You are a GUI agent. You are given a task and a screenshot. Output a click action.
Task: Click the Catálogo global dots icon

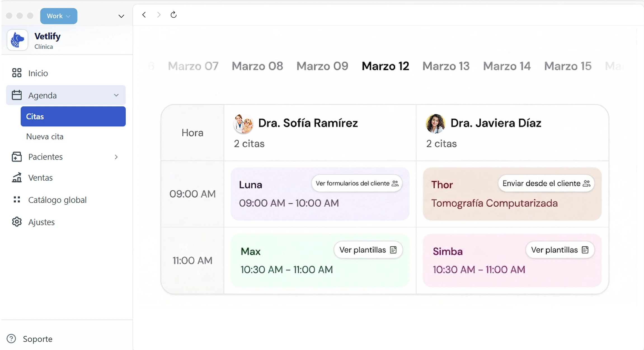click(17, 200)
